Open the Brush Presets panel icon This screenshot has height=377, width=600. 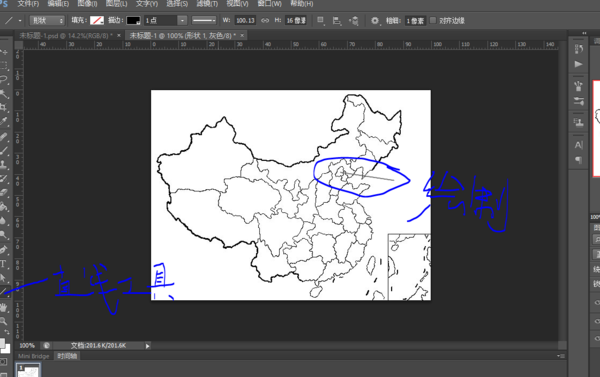click(x=579, y=86)
